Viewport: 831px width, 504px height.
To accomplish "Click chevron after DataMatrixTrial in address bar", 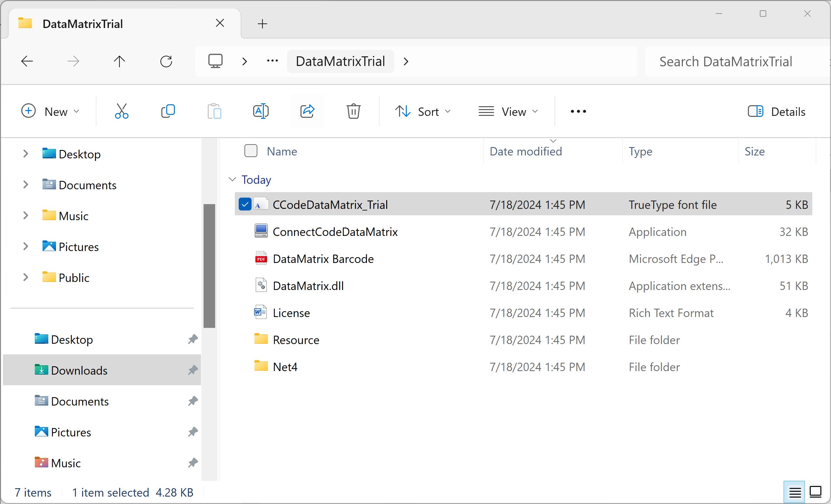I will tap(406, 61).
